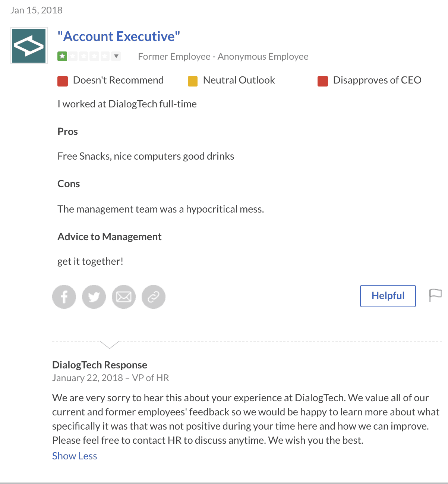Click the Former Employee - Anonymous Employee label
This screenshot has width=448, height=484.
click(x=223, y=56)
